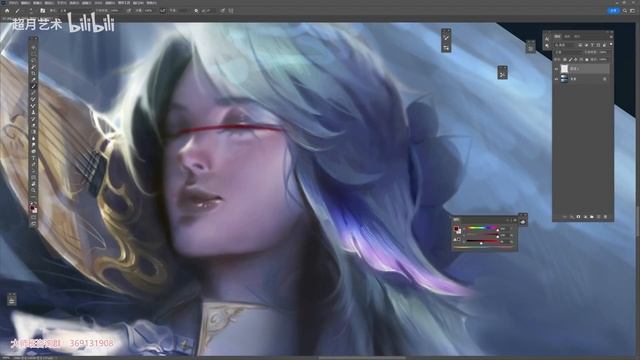The width and height of the screenshot is (640, 360).
Task: Switch to the Channels tab
Action: pyautogui.click(x=567, y=36)
